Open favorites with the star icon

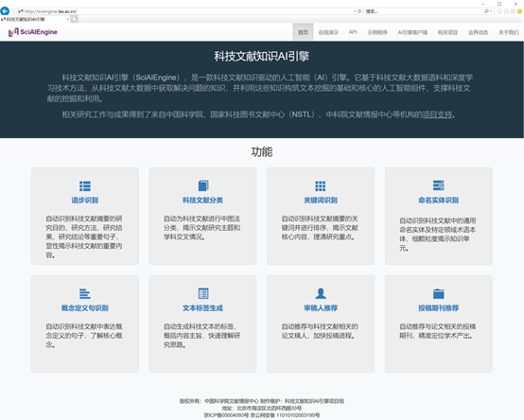point(506,11)
